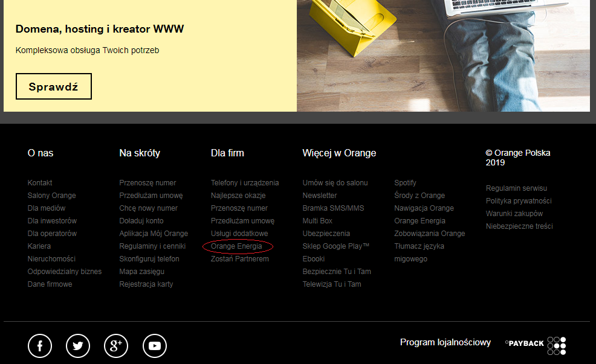Click the Sprawdź button
The image size is (596, 364).
pyautogui.click(x=54, y=86)
